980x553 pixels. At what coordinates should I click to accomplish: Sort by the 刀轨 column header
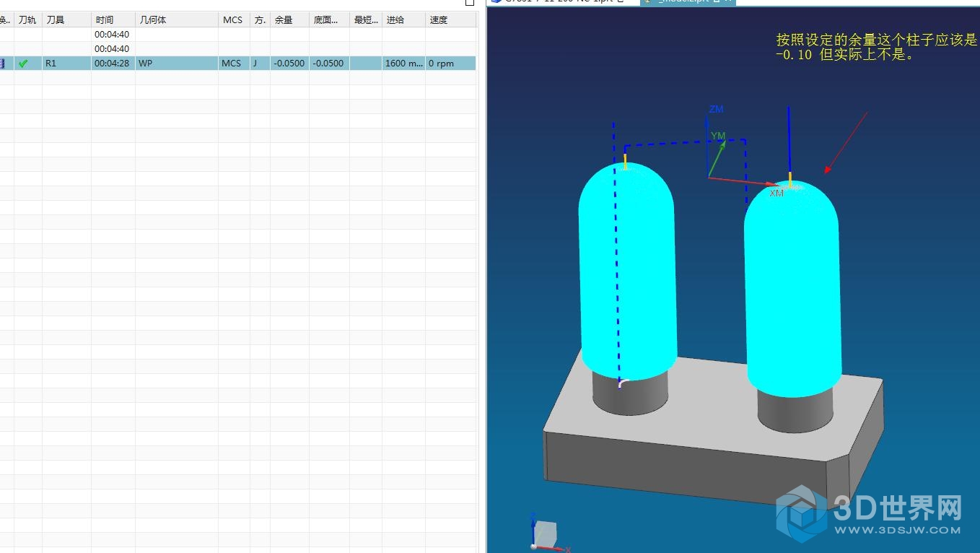(x=27, y=20)
